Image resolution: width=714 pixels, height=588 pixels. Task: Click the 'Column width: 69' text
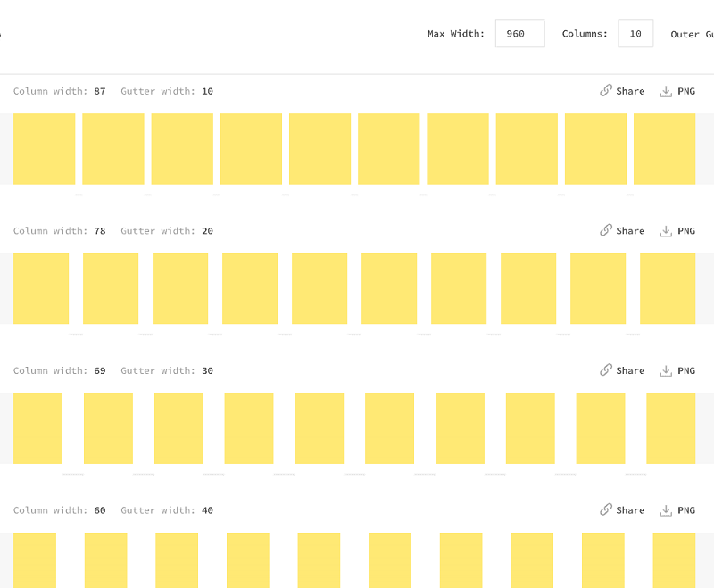(60, 370)
